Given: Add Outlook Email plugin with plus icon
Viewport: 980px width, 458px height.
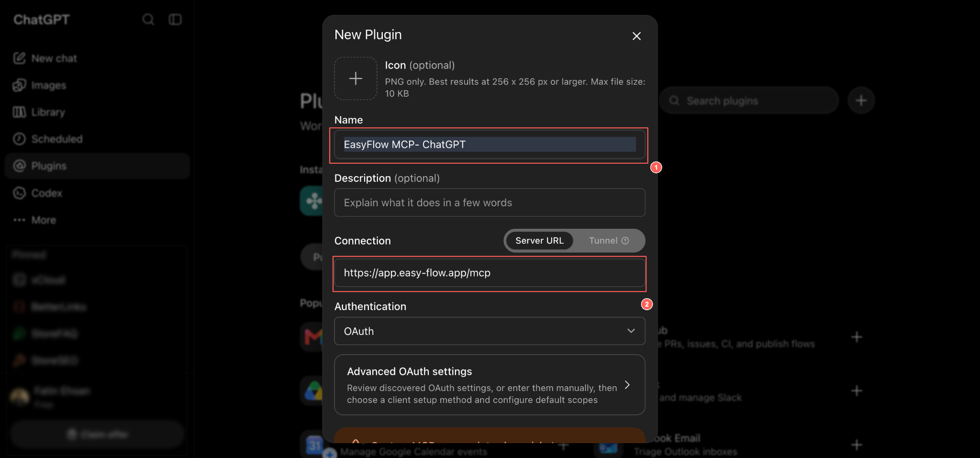Looking at the screenshot, I should coord(857,445).
